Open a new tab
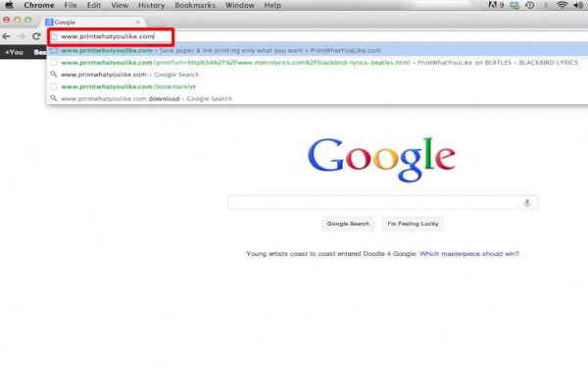The width and height of the screenshot is (588, 368). click(x=156, y=23)
